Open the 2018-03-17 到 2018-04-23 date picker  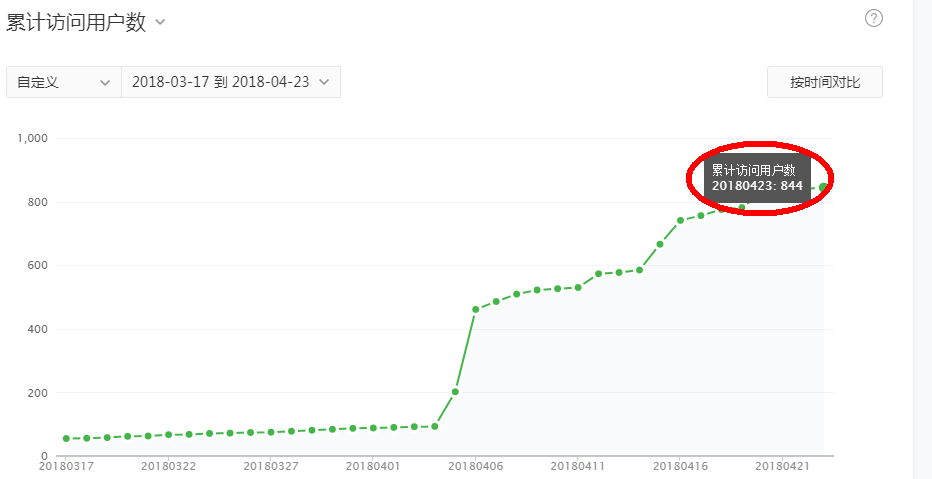231,82
